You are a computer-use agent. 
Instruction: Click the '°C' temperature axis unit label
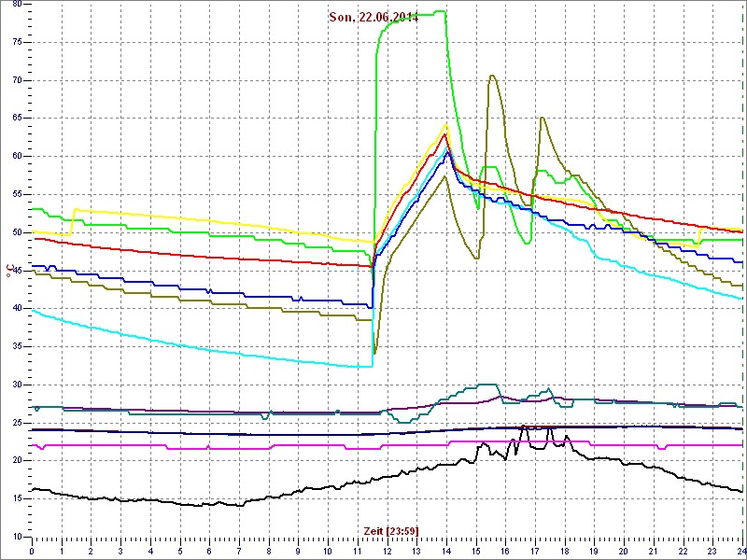[x=8, y=271]
